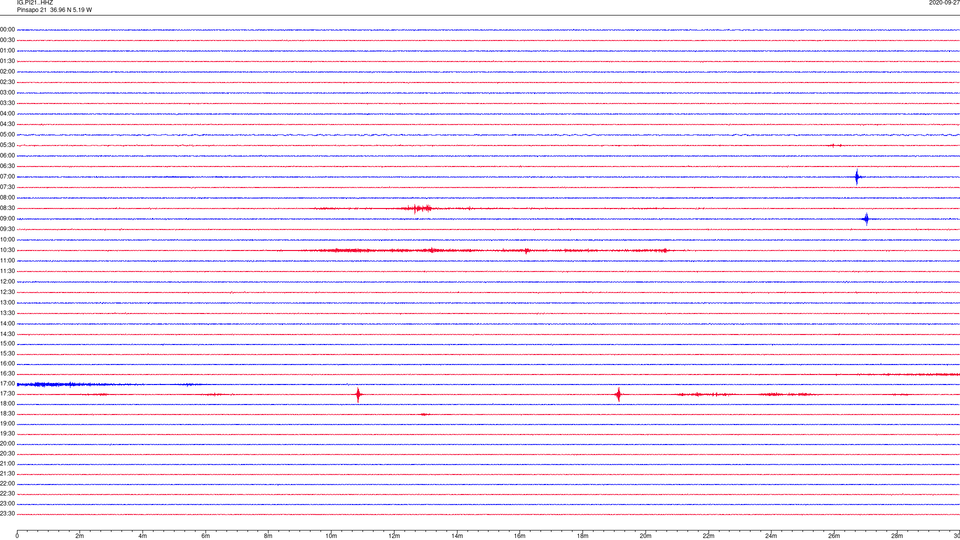Viewport: 960px width, 540px height.
Task: Select the 15:00 time label
Action: click(x=7, y=343)
